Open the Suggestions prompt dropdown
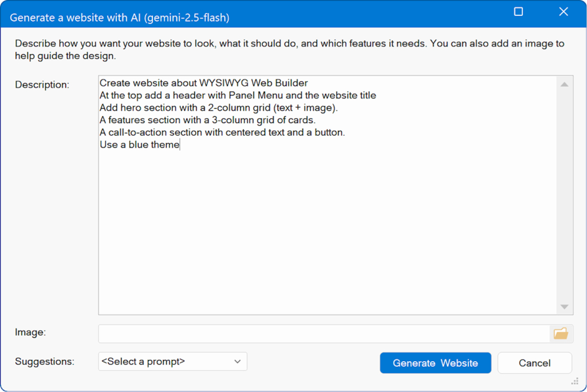 tap(172, 361)
